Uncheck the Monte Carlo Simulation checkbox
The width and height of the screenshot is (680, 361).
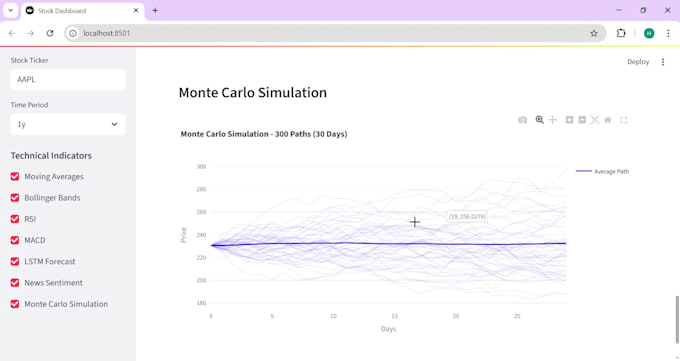[x=15, y=304]
